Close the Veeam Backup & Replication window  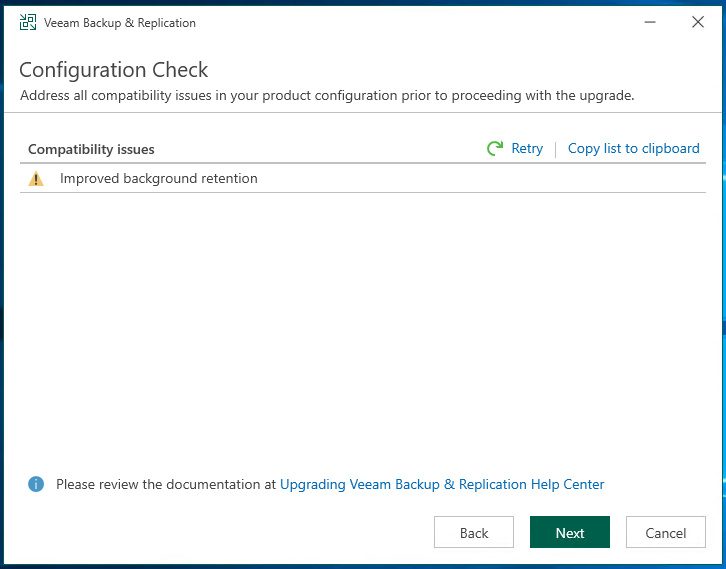[698, 22]
